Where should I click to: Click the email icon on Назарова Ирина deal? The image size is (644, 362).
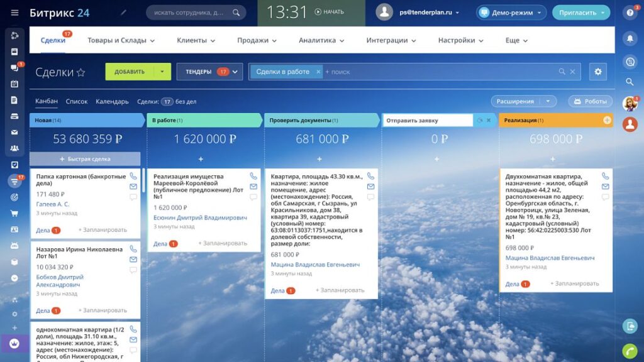(133, 260)
